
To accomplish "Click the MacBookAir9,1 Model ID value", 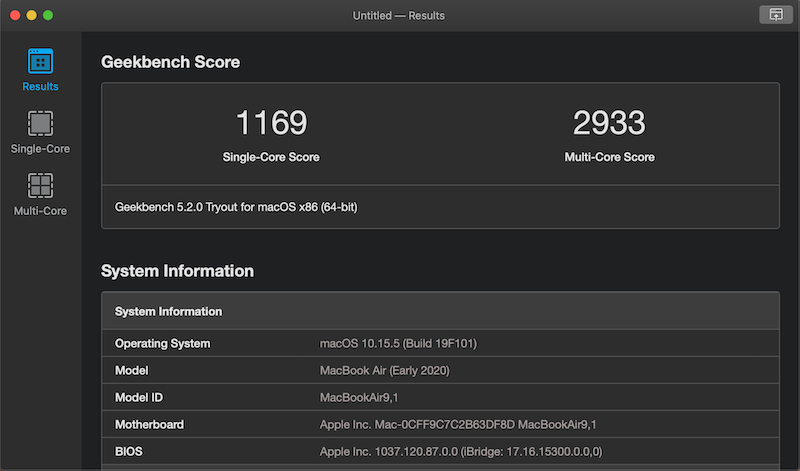I will coord(359,398).
